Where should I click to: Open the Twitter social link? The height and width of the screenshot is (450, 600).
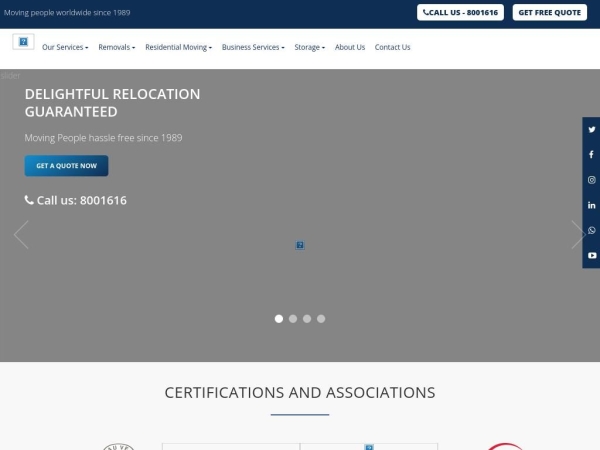tap(591, 130)
